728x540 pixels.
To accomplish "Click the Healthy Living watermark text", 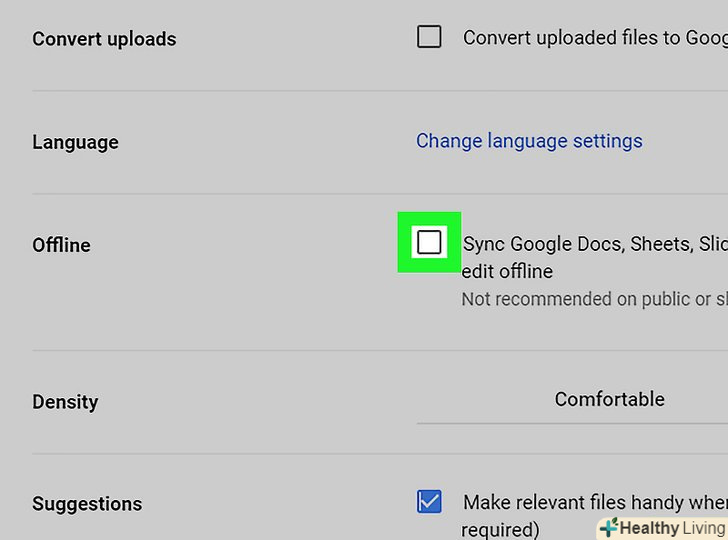I will [672, 528].
